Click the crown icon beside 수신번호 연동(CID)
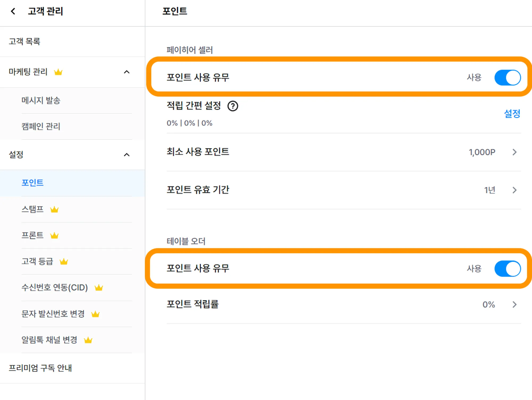 tap(99, 287)
